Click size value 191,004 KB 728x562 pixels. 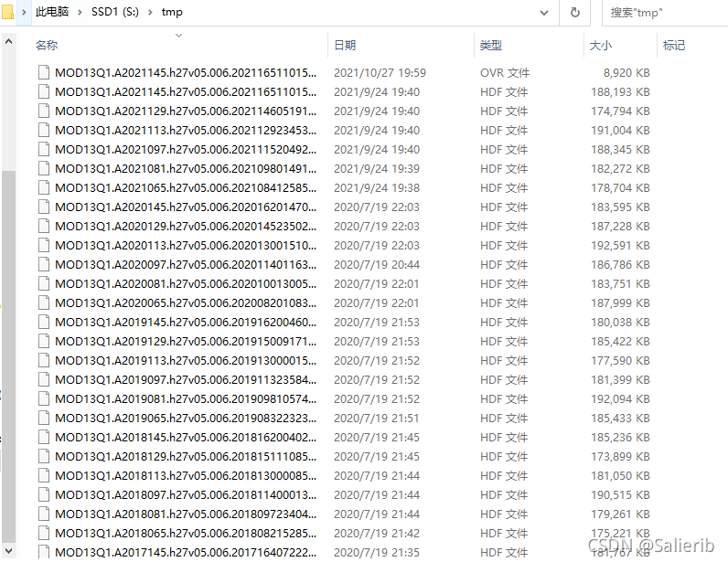[620, 131]
